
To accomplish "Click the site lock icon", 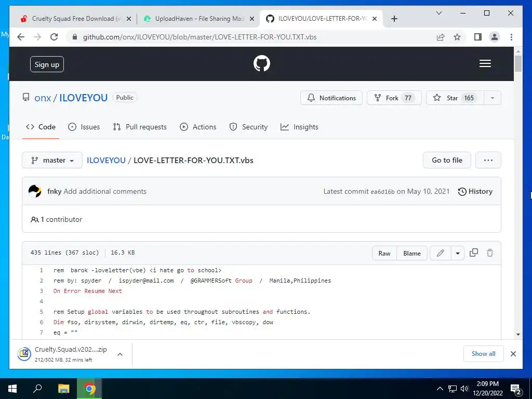I will coord(75,37).
